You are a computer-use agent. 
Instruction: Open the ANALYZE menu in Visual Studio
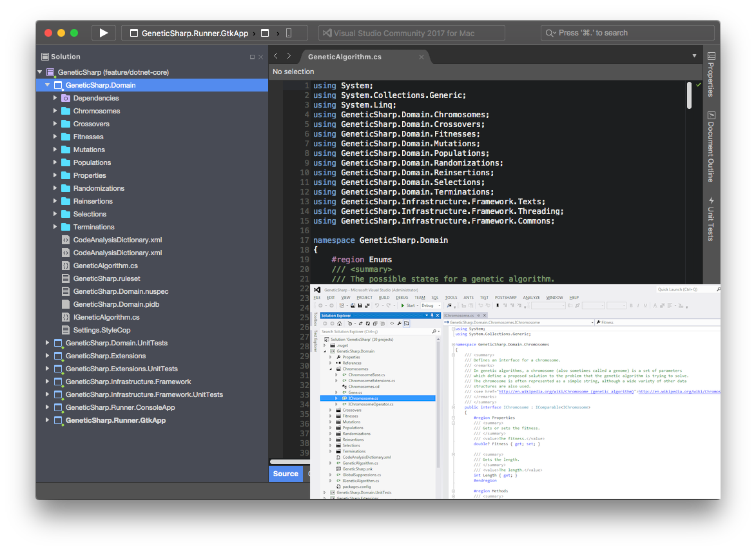[531, 298]
